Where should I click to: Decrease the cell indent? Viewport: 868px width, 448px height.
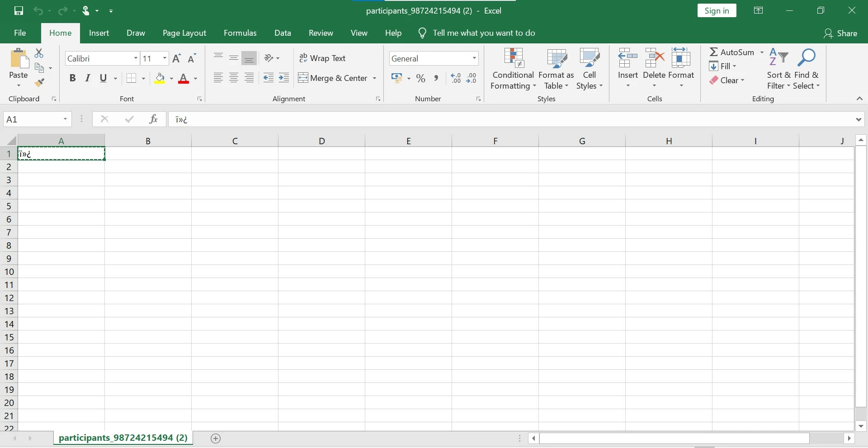pos(269,78)
